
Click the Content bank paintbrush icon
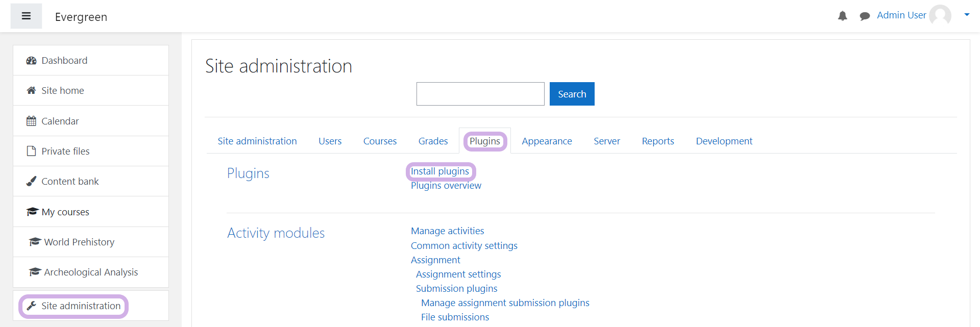[x=31, y=181]
